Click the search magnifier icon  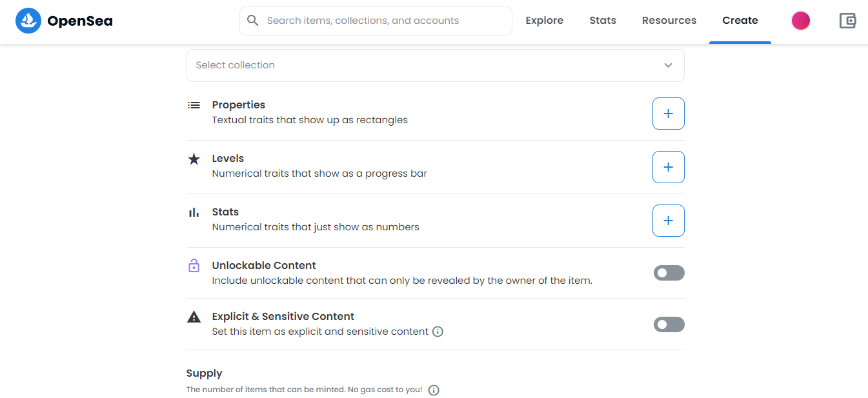253,21
